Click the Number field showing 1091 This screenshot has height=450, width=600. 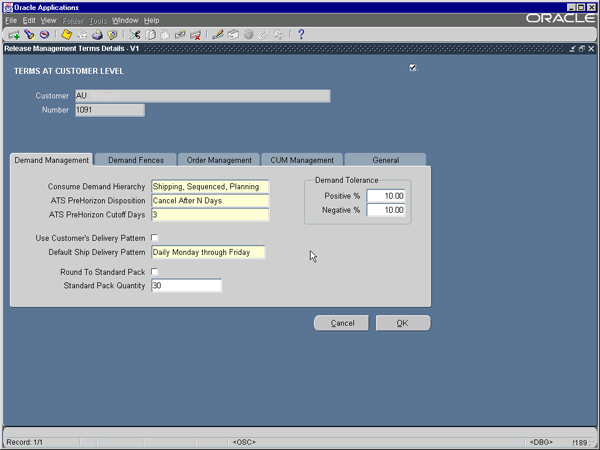[x=110, y=110]
